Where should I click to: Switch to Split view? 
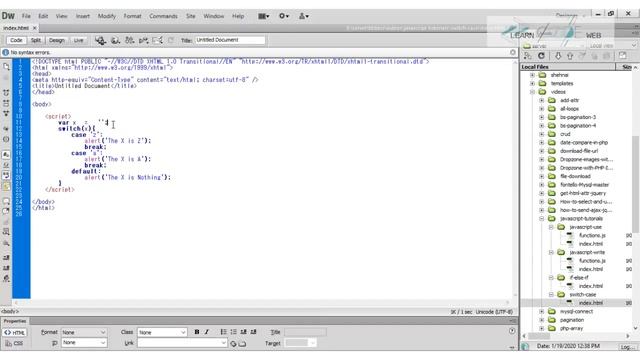tap(36, 40)
